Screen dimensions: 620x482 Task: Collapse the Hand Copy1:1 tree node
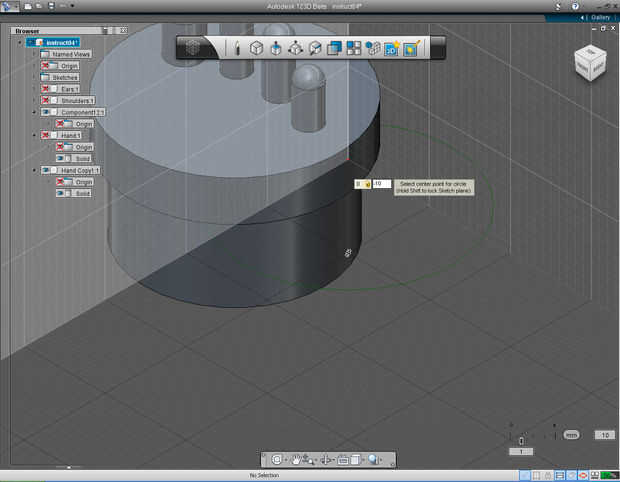point(35,170)
